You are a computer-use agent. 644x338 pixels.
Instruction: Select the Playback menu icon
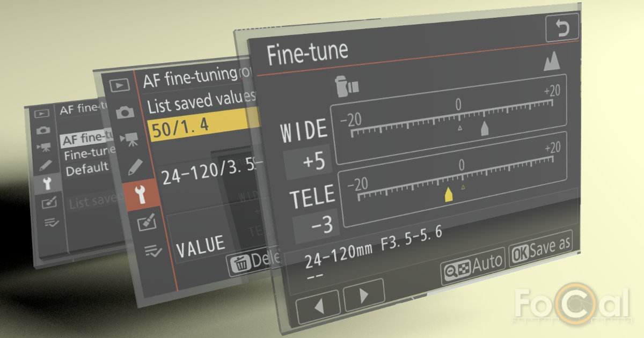122,84
